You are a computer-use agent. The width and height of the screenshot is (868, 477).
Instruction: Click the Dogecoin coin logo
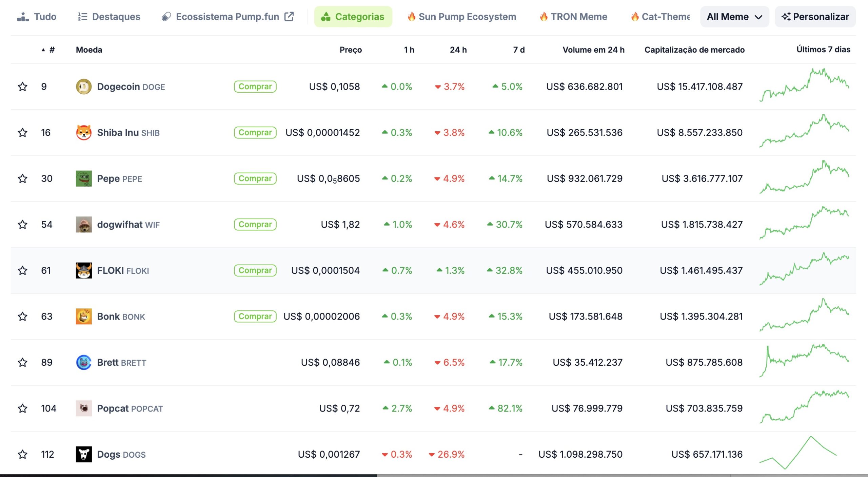84,87
